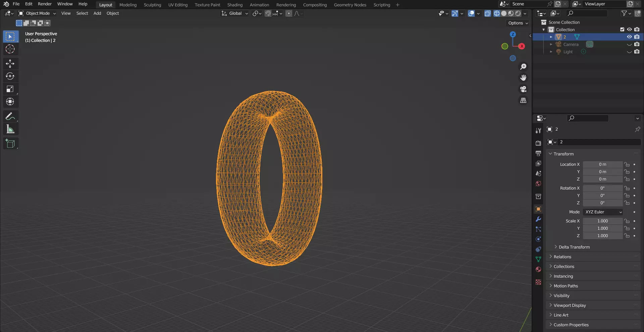Open Geometry Nodes workspace tab
Image resolution: width=644 pixels, height=332 pixels.
click(350, 5)
